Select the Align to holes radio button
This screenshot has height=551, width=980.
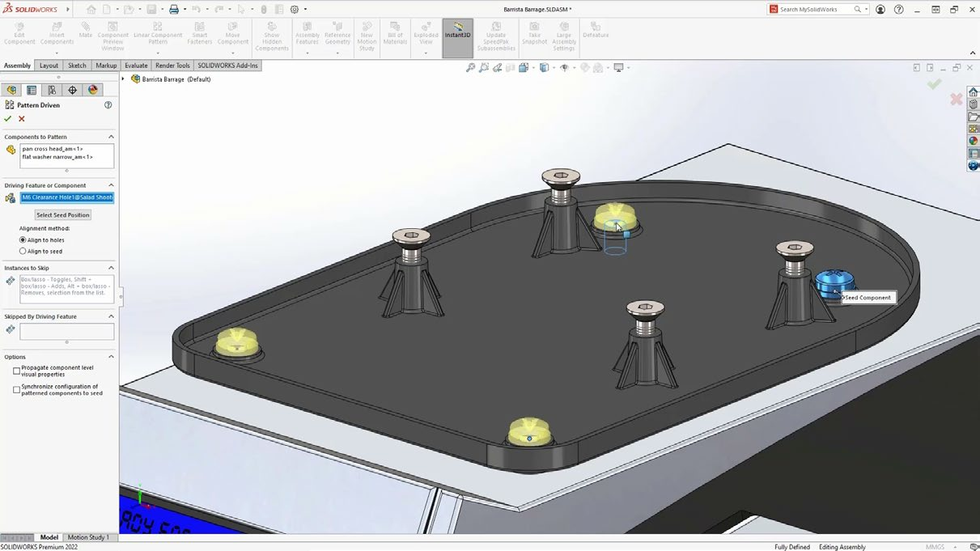(23, 240)
